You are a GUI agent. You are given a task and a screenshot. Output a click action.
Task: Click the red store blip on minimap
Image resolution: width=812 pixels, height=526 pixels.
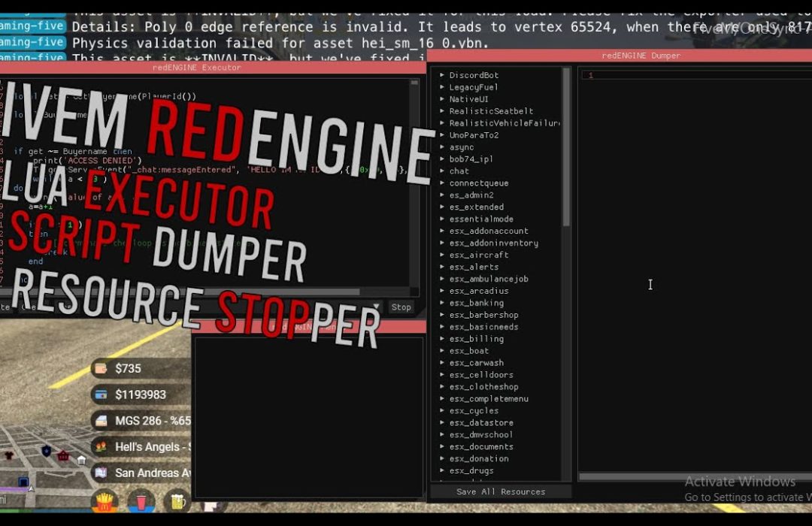[x=63, y=456]
